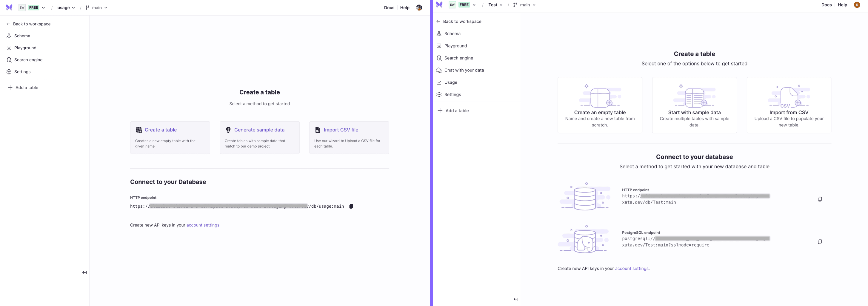The image size is (868, 306).
Task: Open Help in the left window
Action: (x=405, y=7)
